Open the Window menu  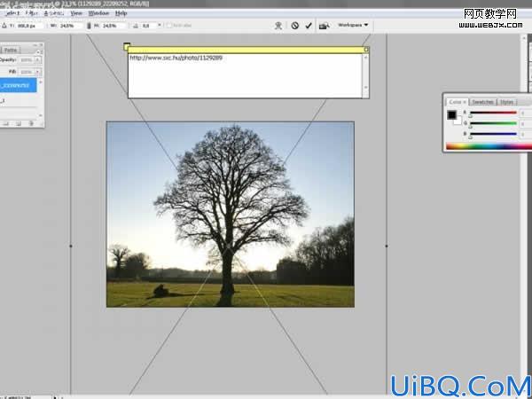98,13
